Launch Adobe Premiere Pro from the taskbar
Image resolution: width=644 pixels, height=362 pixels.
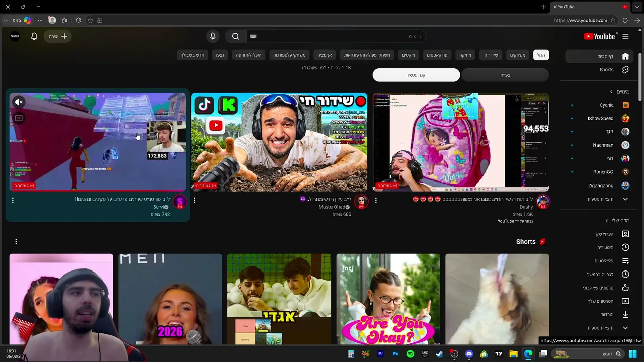click(x=381, y=354)
